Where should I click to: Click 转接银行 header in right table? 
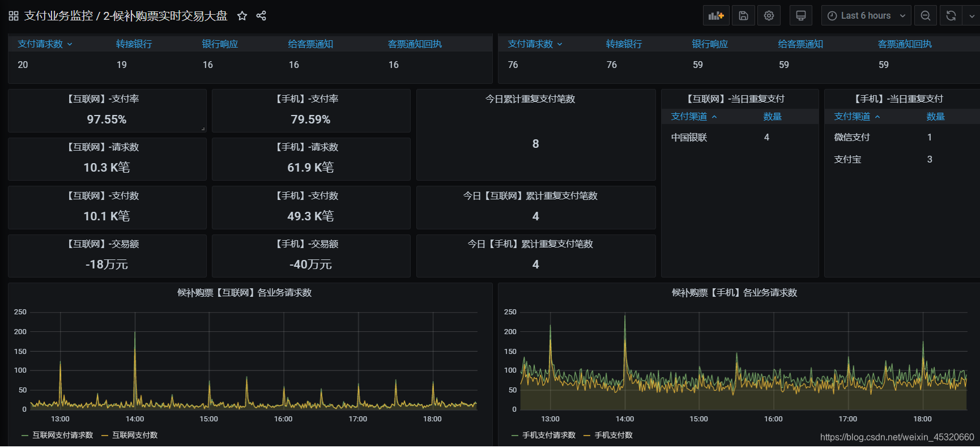point(624,44)
